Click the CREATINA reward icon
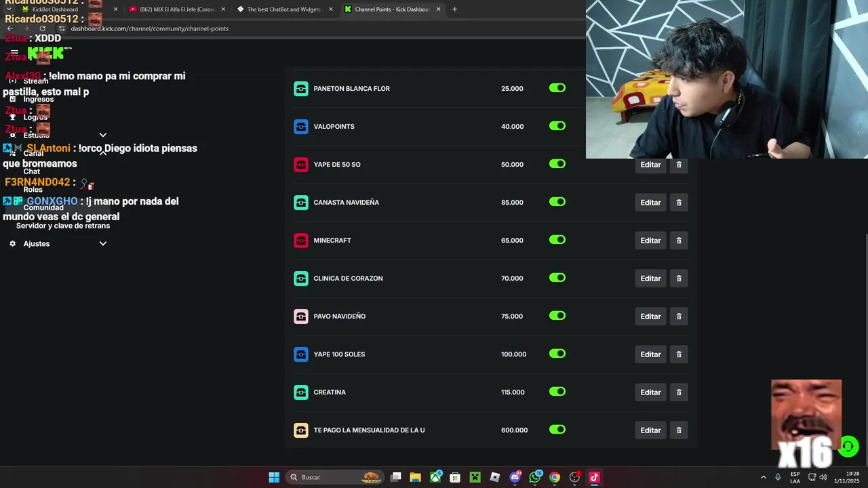 point(301,392)
